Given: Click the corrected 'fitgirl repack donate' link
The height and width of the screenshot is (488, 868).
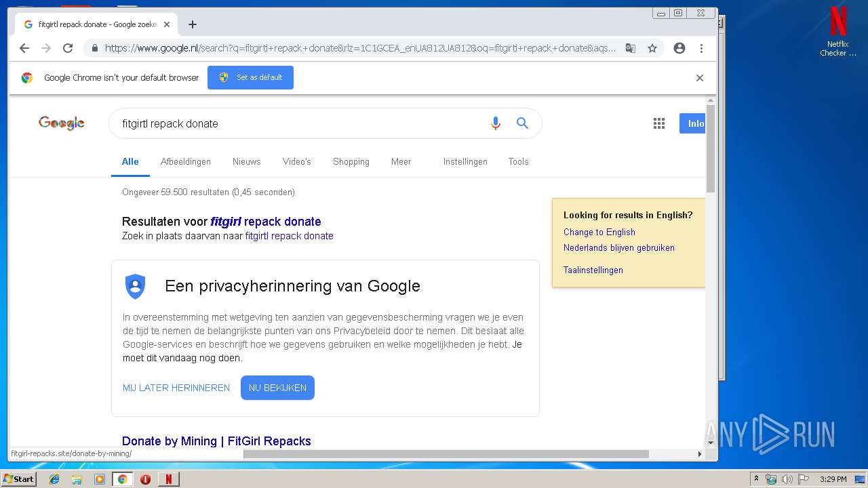Looking at the screenshot, I should tap(266, 222).
